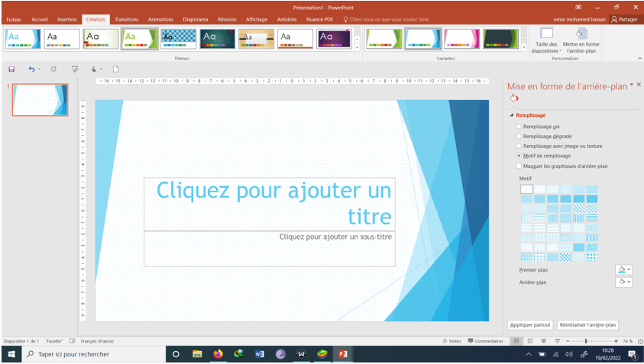Start slideshow from beginning icon in toolbar
This screenshot has height=364, width=644.
pos(75,69)
